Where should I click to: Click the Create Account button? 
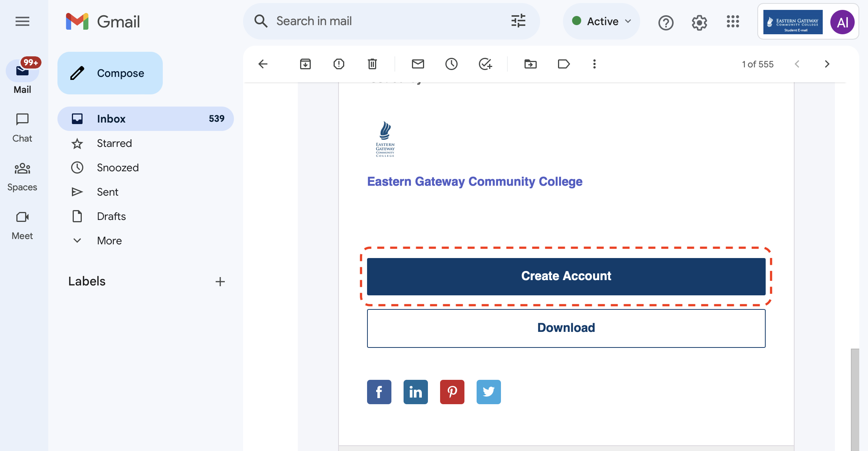[x=566, y=276]
